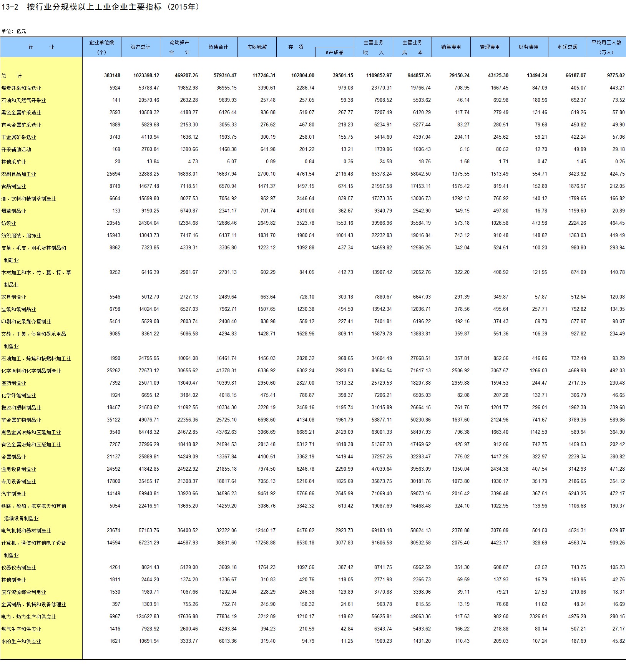Click the '家具制造业' row label
This screenshot has height=672, width=626.
14,297
